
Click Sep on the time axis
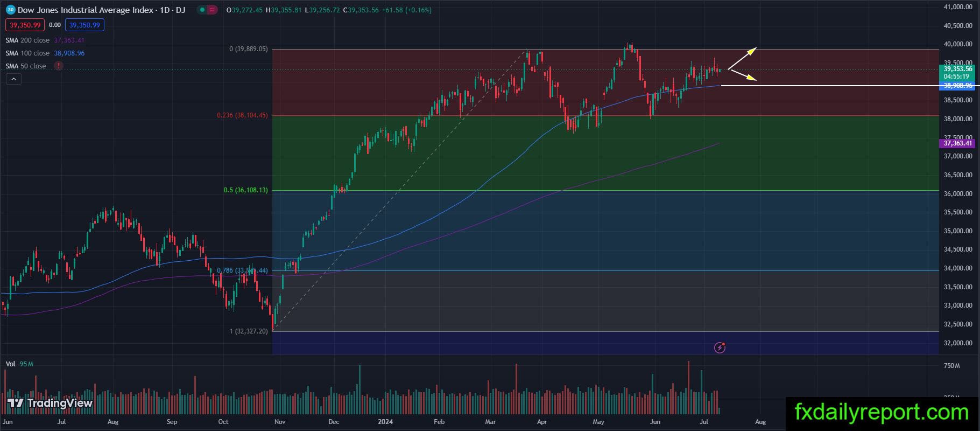[172, 422]
